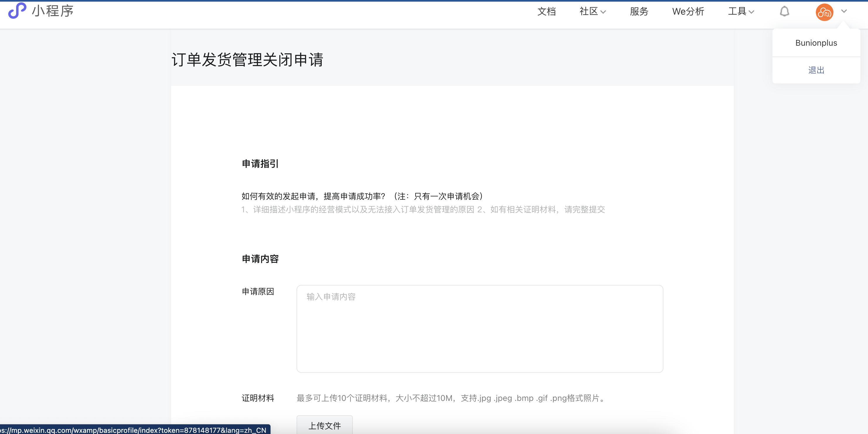Open the 文档 navigation item

[546, 11]
